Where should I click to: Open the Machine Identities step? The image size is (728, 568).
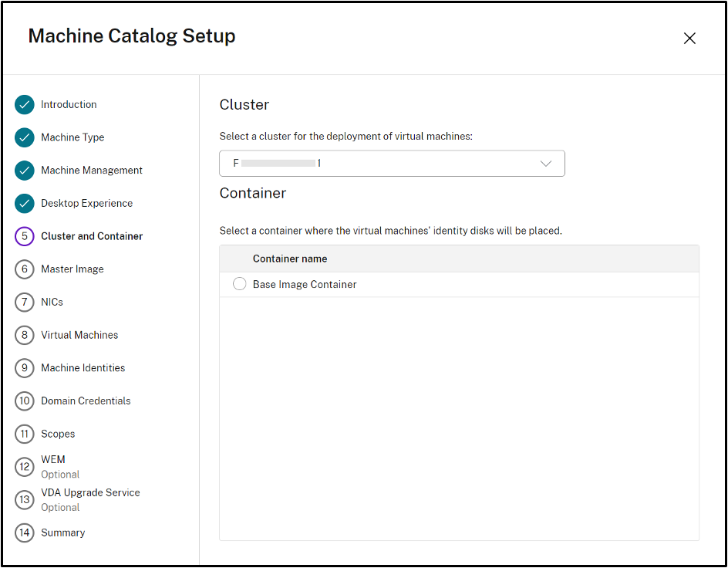83,368
